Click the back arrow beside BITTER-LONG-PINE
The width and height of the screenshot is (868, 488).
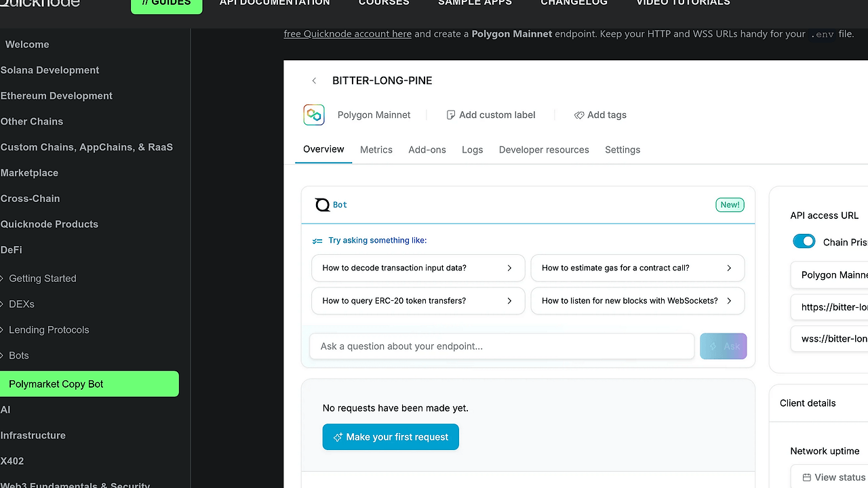click(314, 81)
